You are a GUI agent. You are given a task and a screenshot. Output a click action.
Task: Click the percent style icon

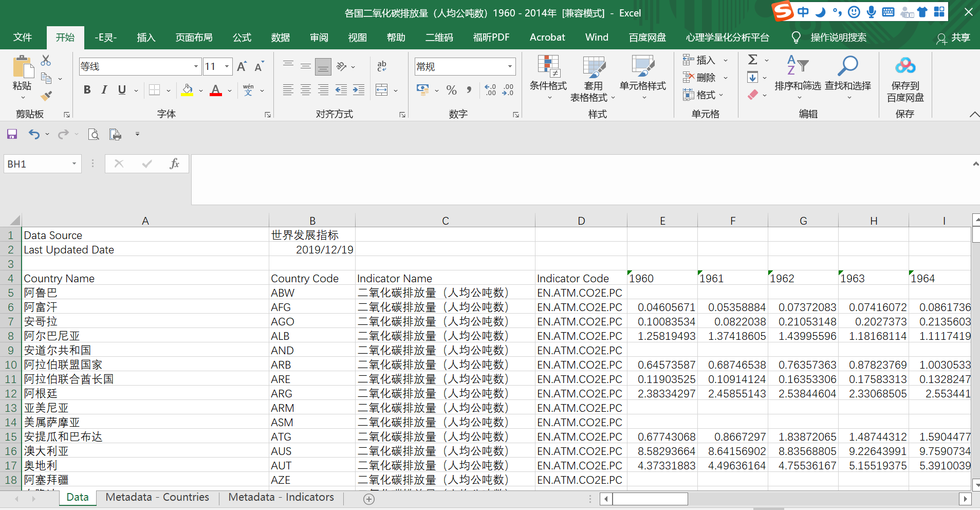click(451, 90)
